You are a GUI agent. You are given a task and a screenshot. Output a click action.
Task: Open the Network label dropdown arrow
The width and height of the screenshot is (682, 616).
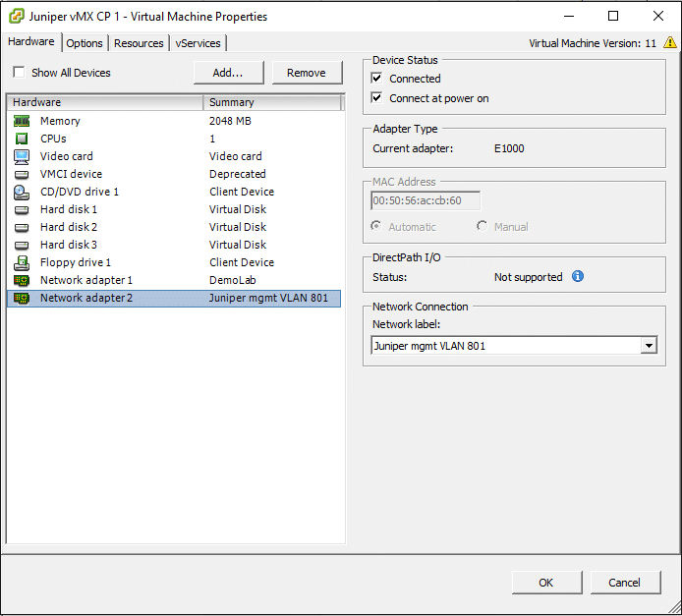click(649, 346)
